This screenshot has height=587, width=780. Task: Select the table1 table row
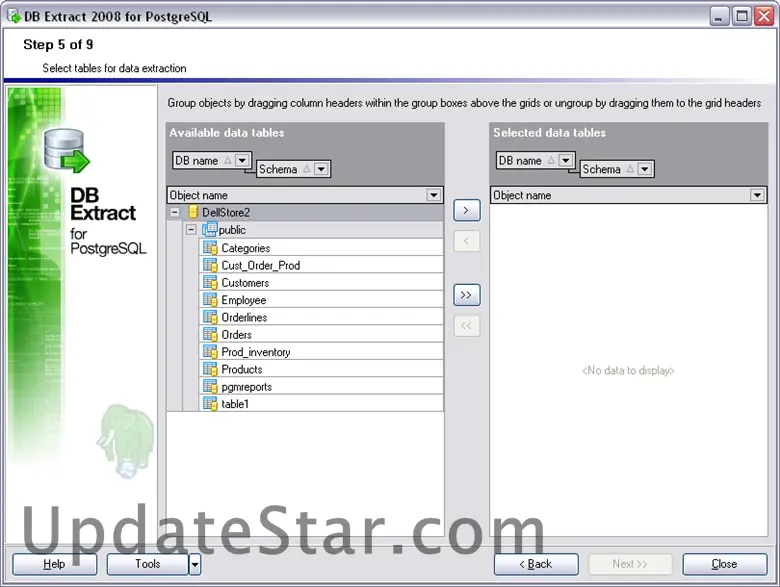321,404
